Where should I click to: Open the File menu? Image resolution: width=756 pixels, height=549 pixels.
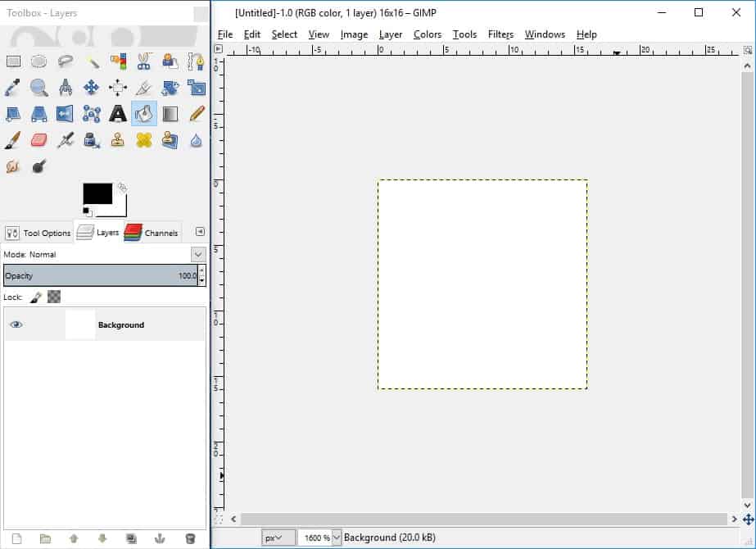(225, 34)
